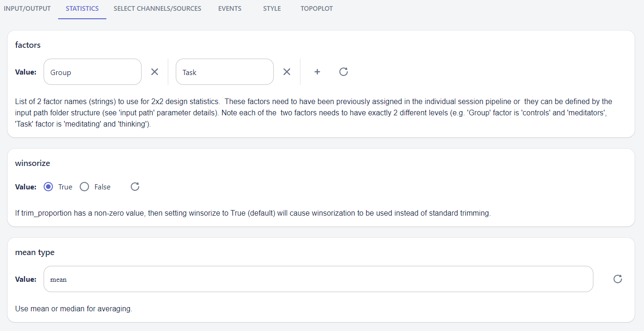Reset the mean type parameter
The image size is (644, 331).
[618, 279]
